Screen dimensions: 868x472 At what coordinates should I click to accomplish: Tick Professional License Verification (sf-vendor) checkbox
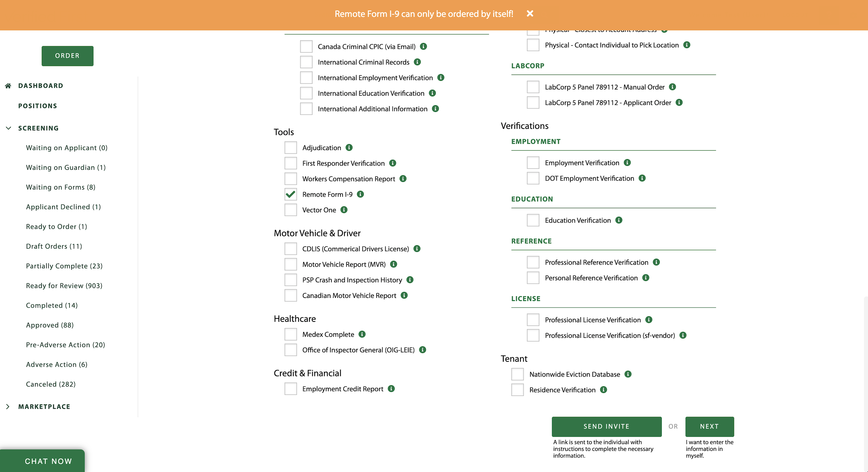point(533,335)
